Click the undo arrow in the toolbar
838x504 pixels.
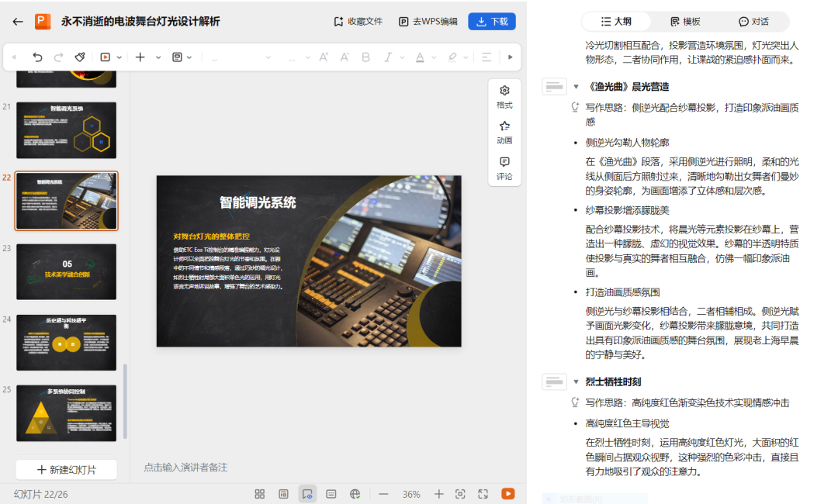point(37,57)
